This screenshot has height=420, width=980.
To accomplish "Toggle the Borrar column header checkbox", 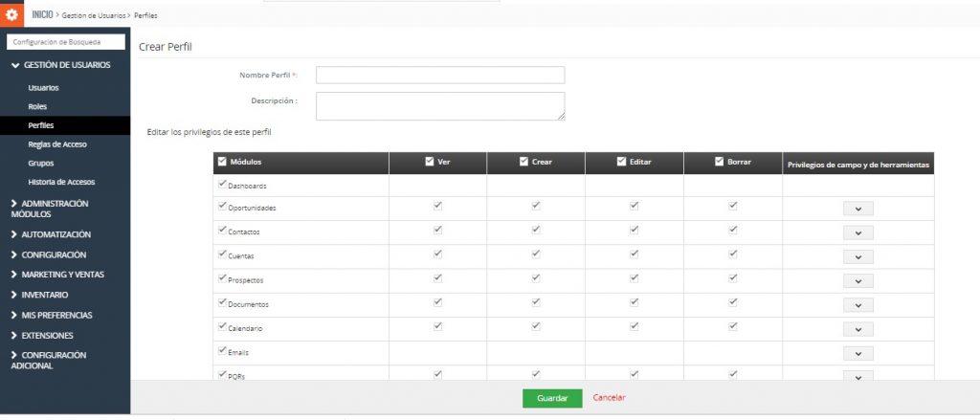I will tap(720, 162).
